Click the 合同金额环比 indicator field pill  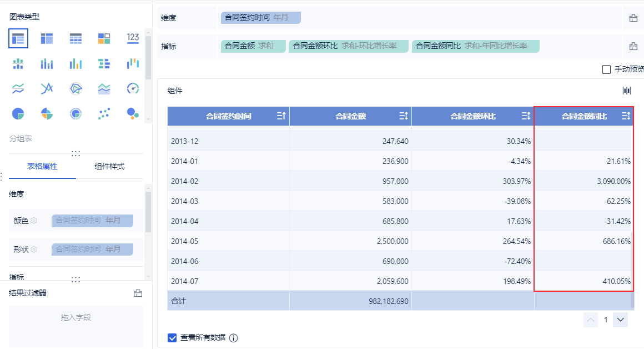[x=348, y=46]
